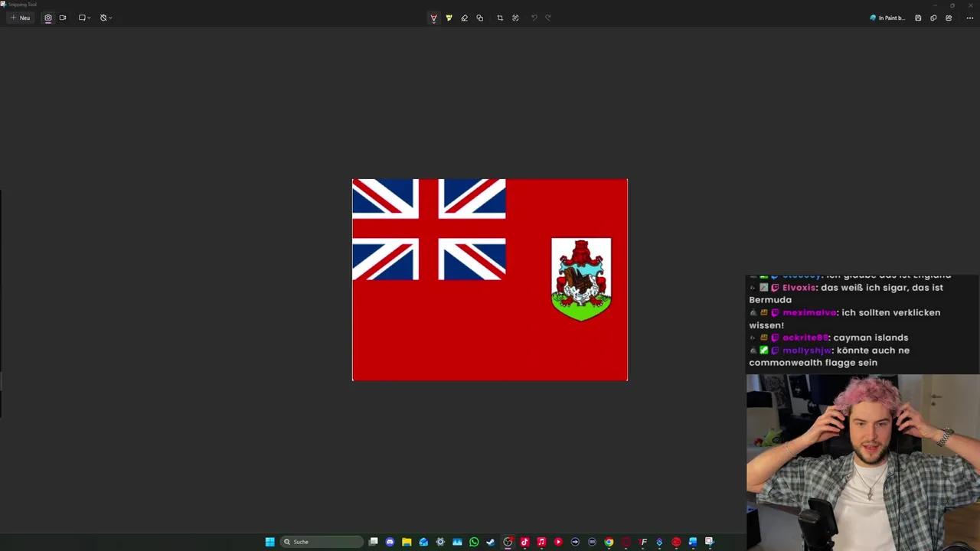Viewport: 980px width, 551px height.
Task: Select the screenshot camera mode
Action: [48, 18]
